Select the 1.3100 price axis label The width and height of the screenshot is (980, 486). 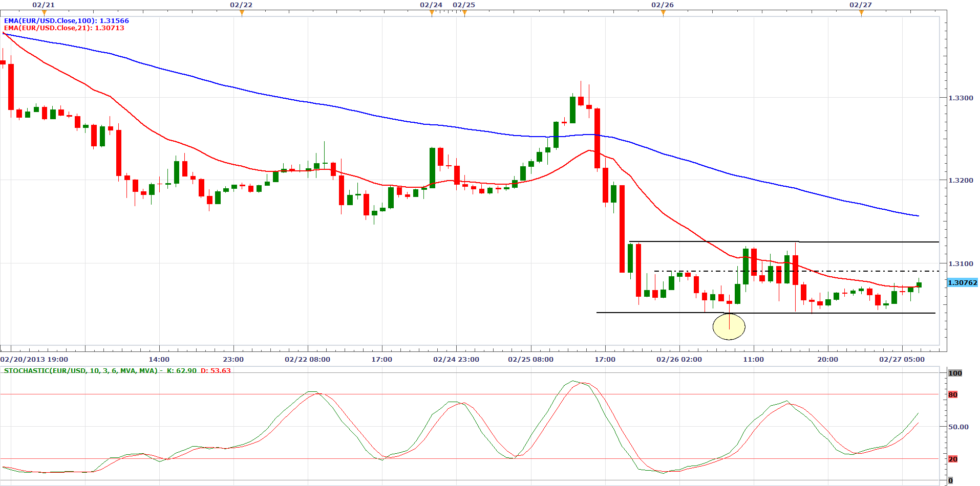961,263
